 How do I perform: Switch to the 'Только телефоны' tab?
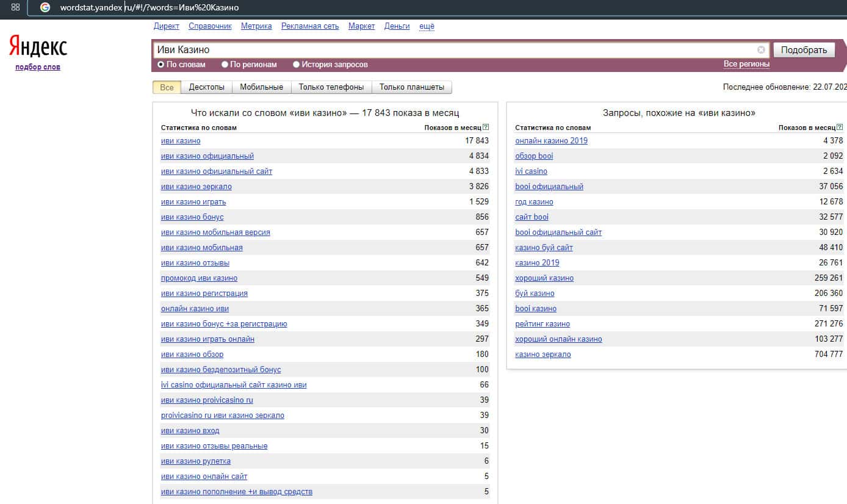coord(331,87)
